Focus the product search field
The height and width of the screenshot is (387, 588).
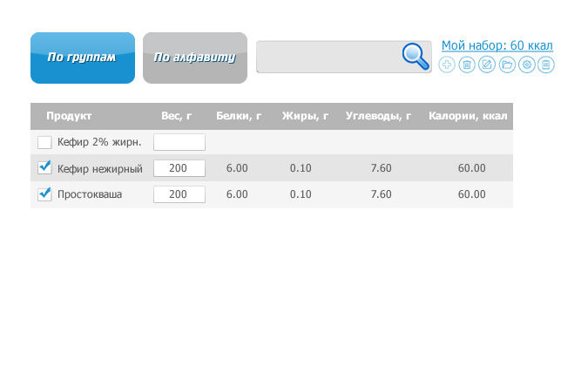344,57
